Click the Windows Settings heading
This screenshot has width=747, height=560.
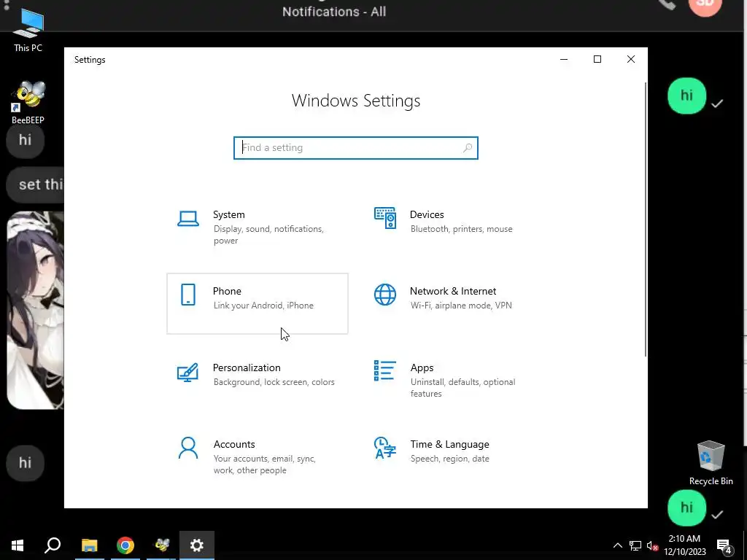[x=356, y=101]
